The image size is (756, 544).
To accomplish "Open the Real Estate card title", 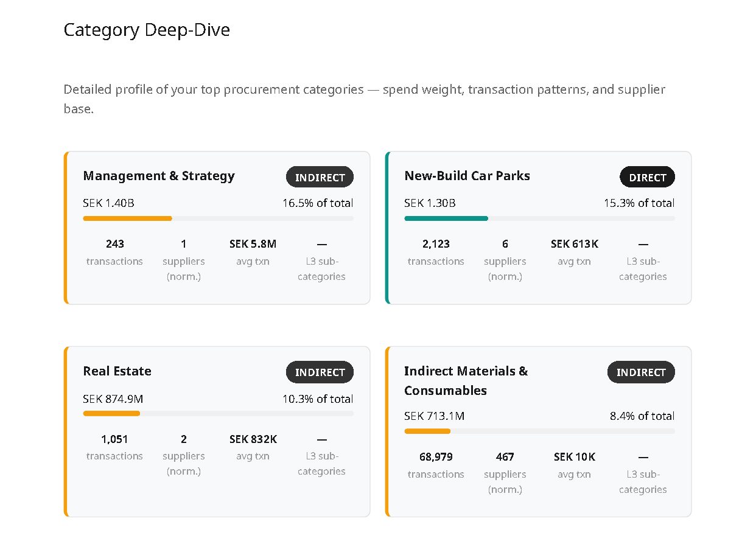I will point(117,371).
